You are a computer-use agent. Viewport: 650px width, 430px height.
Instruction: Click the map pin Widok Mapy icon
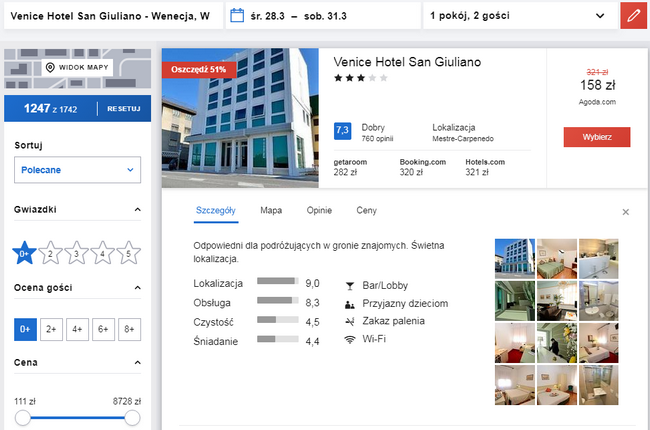coord(50,67)
